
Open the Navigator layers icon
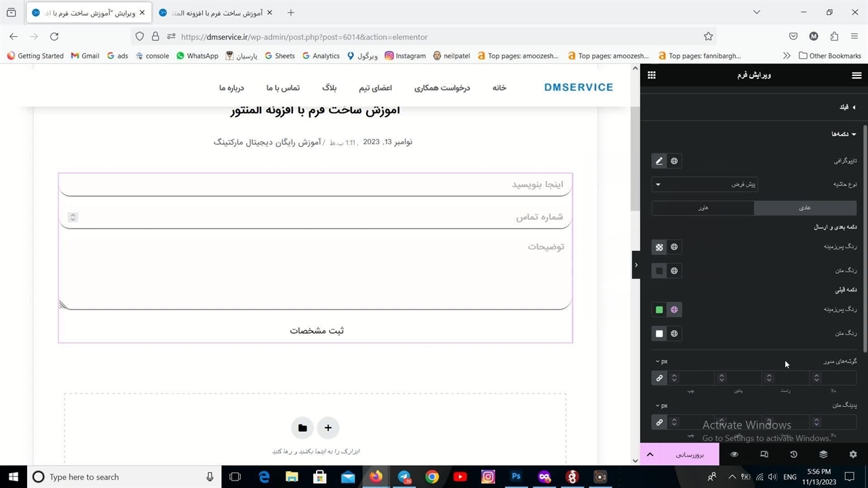pyautogui.click(x=823, y=454)
